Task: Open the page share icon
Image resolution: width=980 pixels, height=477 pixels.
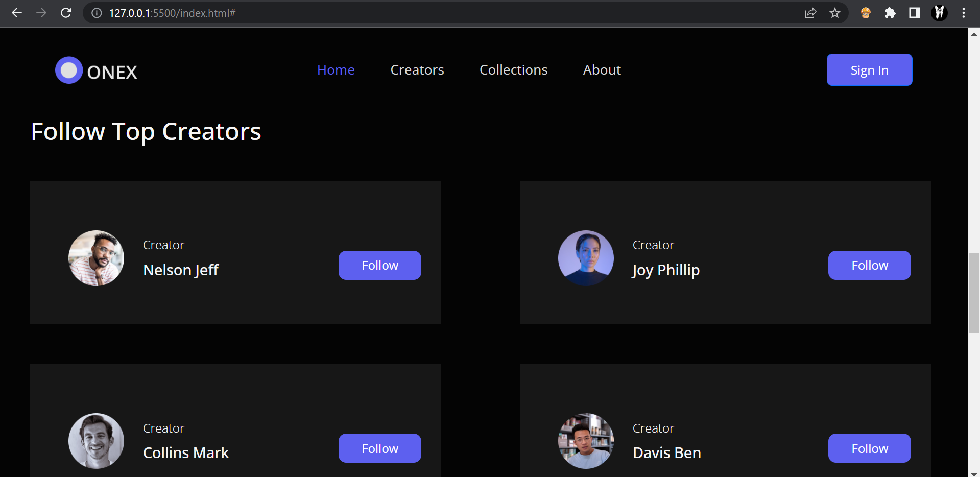Action: click(x=810, y=13)
